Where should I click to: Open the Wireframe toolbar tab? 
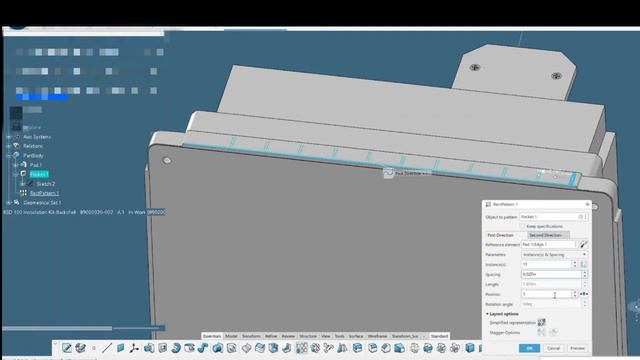377,336
